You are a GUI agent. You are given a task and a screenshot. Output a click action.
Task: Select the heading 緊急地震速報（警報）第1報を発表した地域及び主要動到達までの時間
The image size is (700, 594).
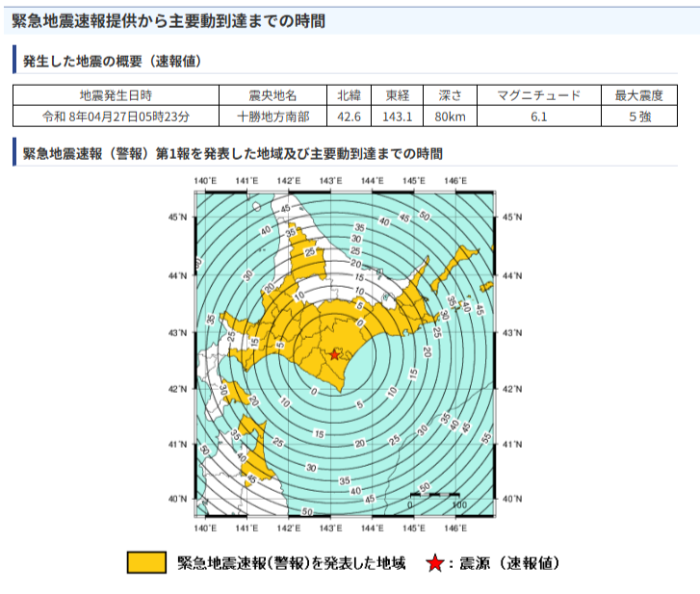click(233, 154)
